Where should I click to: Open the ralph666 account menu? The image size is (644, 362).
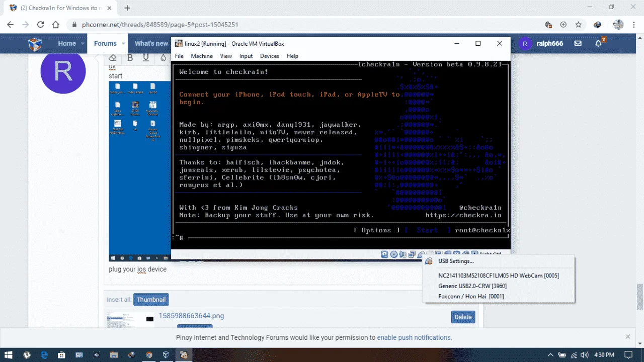(x=541, y=44)
